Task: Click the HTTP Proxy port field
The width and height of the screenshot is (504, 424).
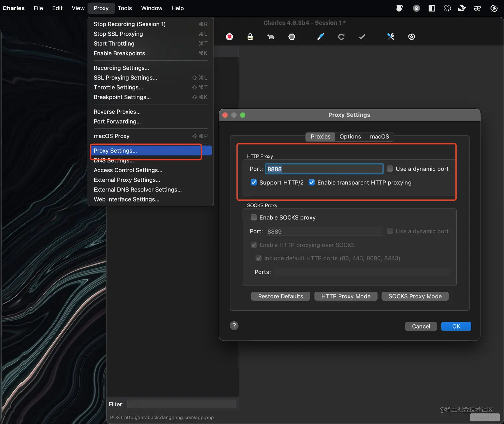Action: coord(324,169)
